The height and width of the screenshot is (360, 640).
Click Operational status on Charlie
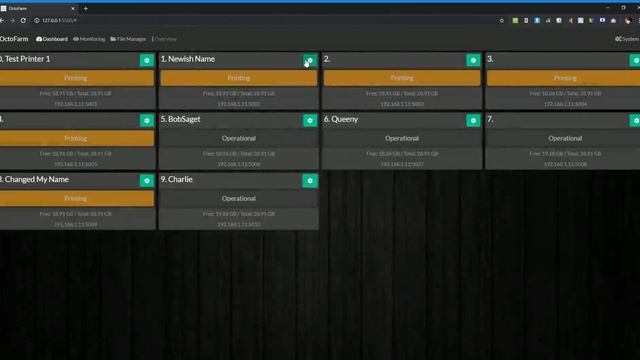(x=239, y=198)
